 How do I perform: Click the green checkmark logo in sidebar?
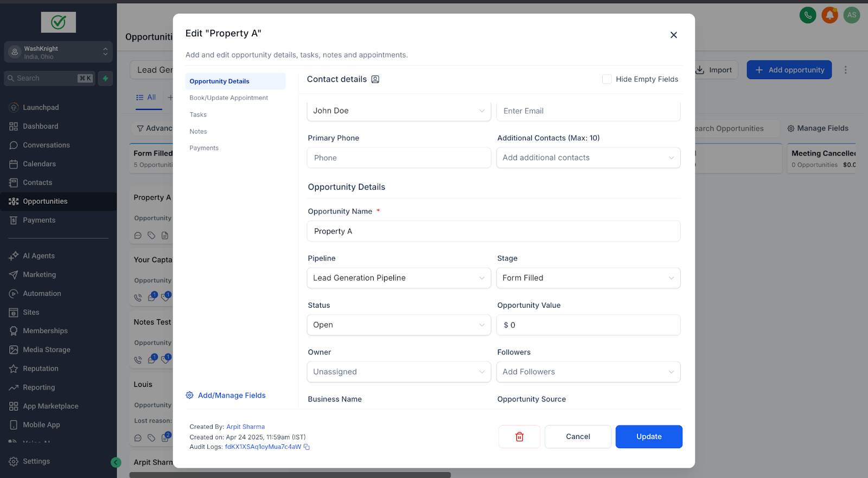[x=59, y=22]
